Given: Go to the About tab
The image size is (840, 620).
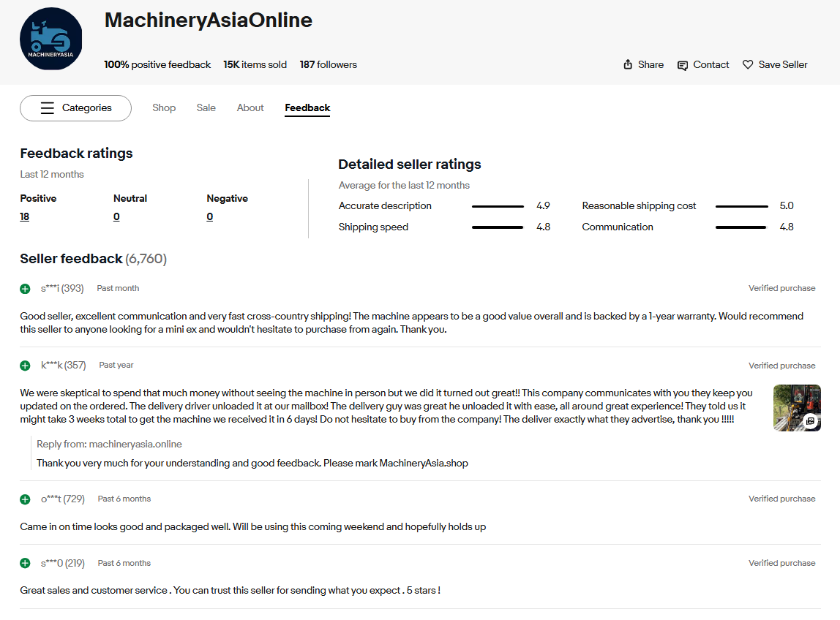Looking at the screenshot, I should pos(250,107).
